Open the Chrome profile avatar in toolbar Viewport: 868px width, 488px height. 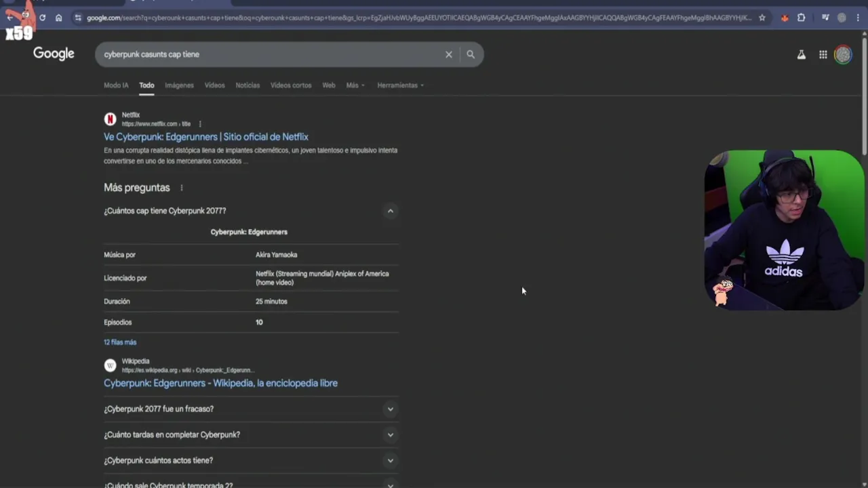842,18
